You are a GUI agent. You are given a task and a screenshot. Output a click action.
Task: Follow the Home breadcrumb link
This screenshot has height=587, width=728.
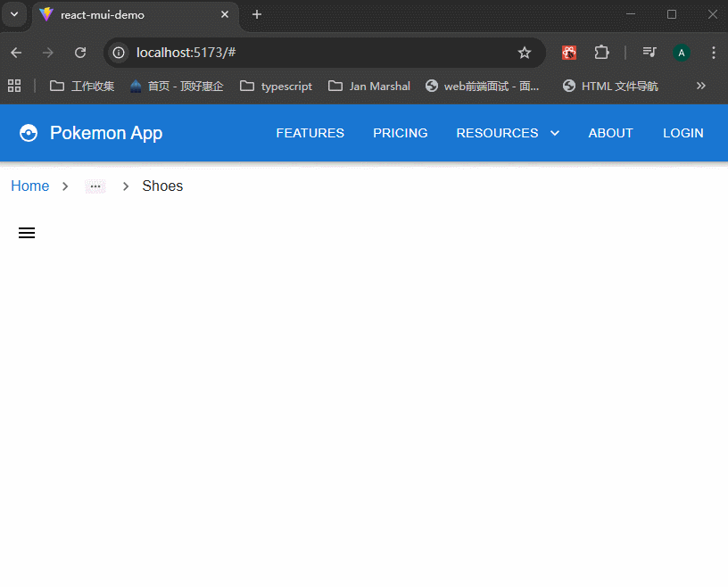click(29, 186)
